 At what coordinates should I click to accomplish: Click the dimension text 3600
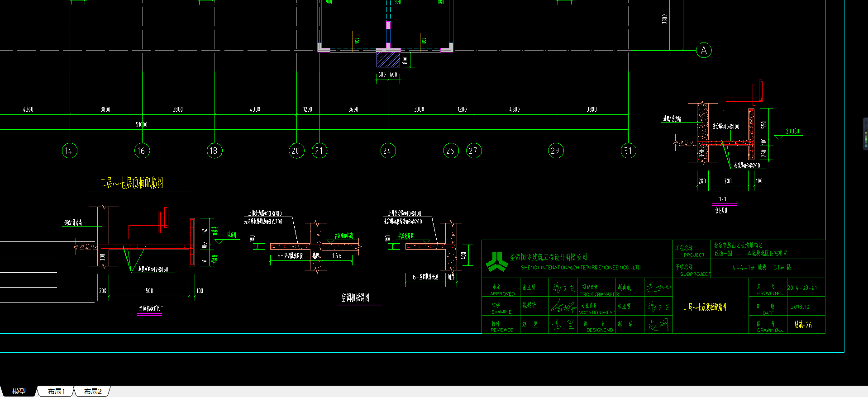pos(353,109)
